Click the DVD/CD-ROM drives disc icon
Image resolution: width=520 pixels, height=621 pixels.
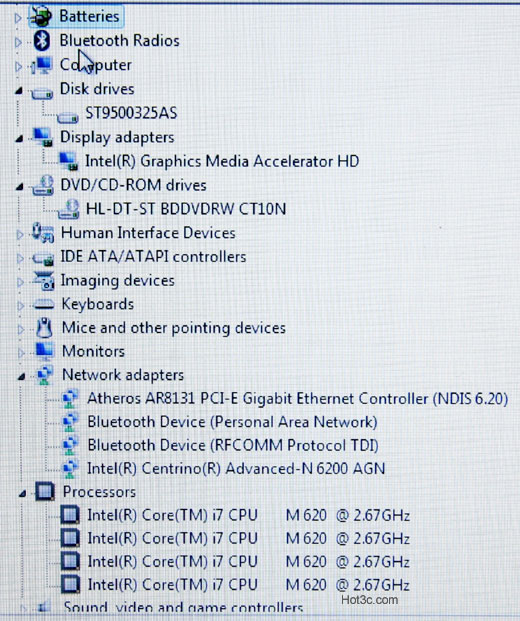pos(43,185)
